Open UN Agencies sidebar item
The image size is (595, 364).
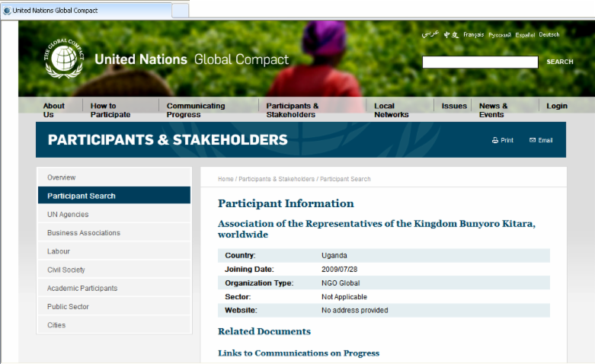coord(68,215)
